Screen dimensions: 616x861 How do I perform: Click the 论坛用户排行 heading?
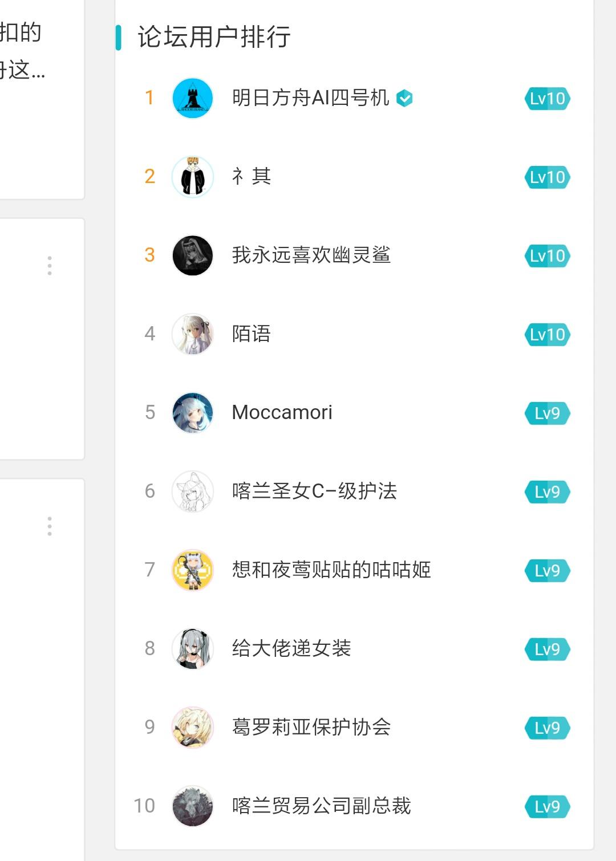point(214,37)
